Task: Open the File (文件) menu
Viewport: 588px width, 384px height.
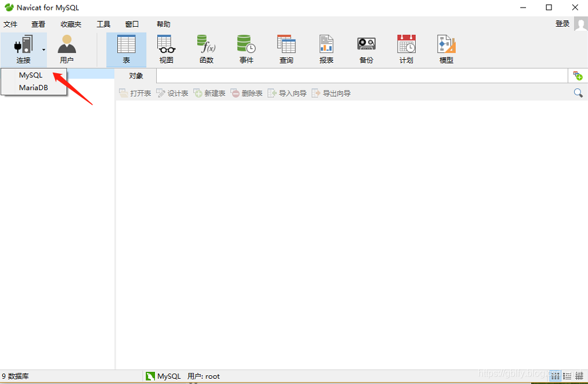Action: tap(10, 24)
